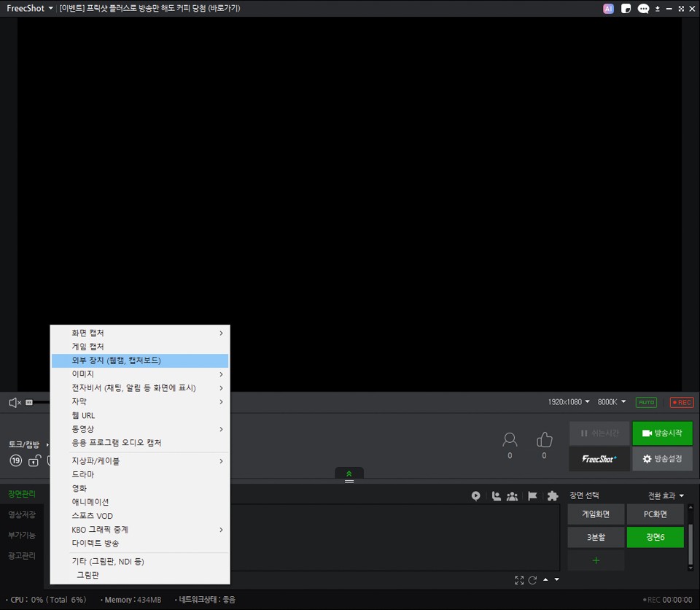Open the AI assistant icon in title bar
The image size is (700, 610).
[608, 9]
